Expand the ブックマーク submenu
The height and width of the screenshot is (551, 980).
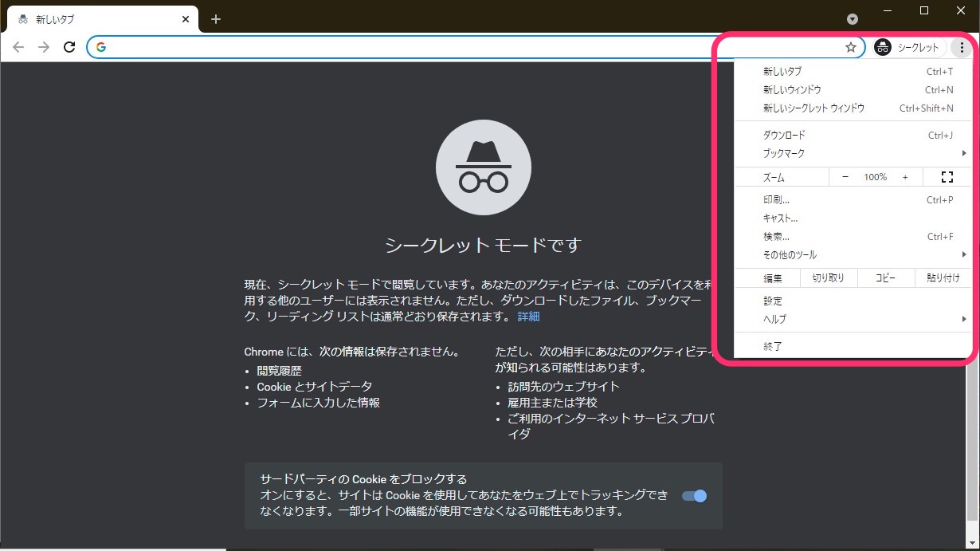click(x=853, y=153)
